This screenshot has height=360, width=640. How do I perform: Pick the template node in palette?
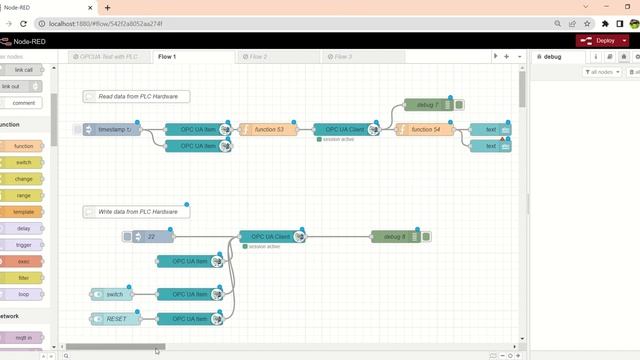click(x=21, y=212)
